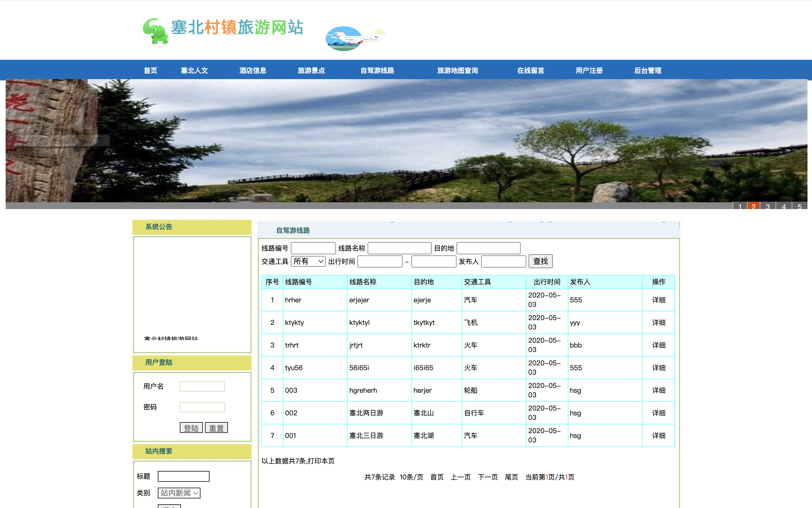Click the 查找 search button

(540, 261)
